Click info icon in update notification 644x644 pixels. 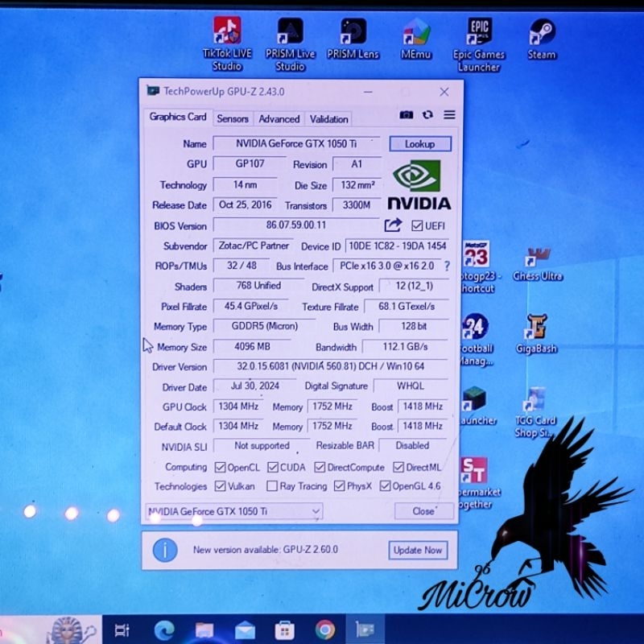[x=165, y=550]
